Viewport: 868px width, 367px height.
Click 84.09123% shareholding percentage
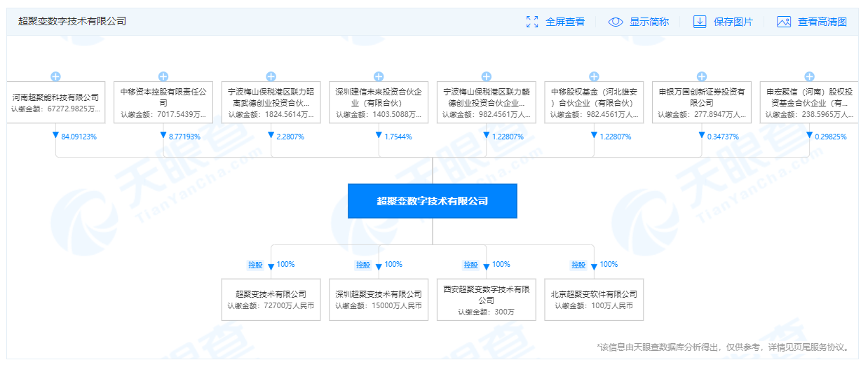[x=79, y=137]
